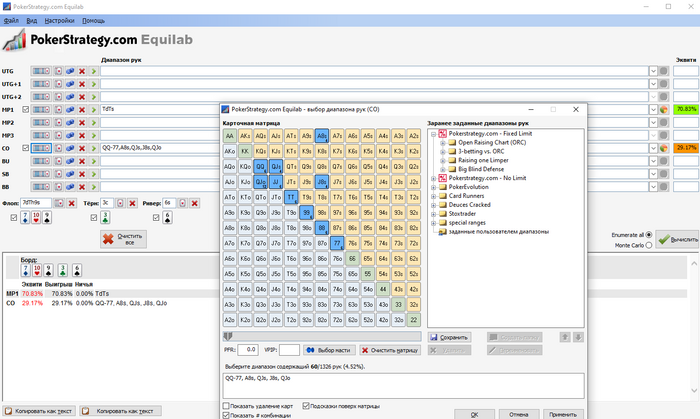Open the river card selector icon
700x419 pixels.
182,203
